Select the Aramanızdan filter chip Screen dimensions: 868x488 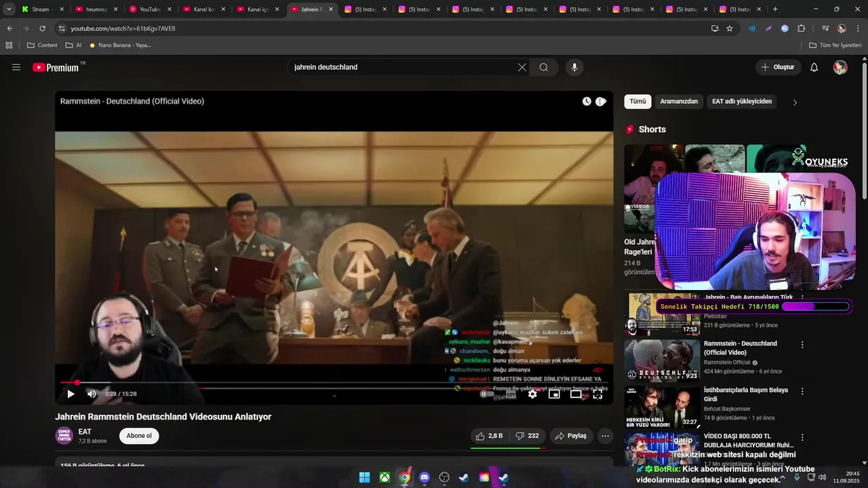pos(679,102)
